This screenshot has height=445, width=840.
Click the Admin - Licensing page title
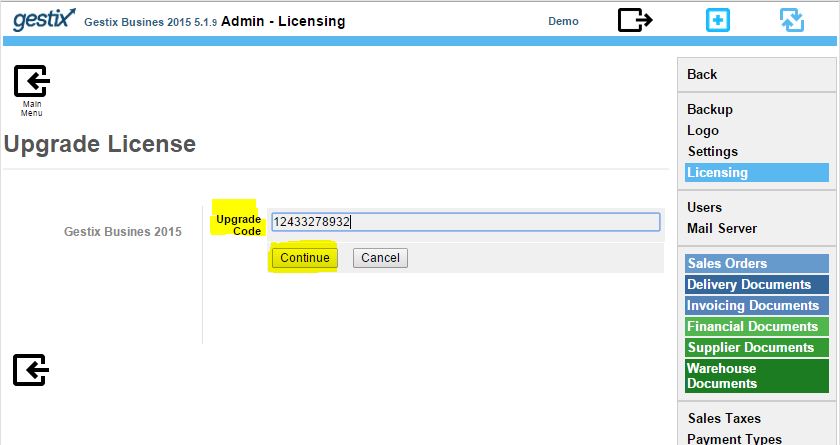pyautogui.click(x=283, y=21)
